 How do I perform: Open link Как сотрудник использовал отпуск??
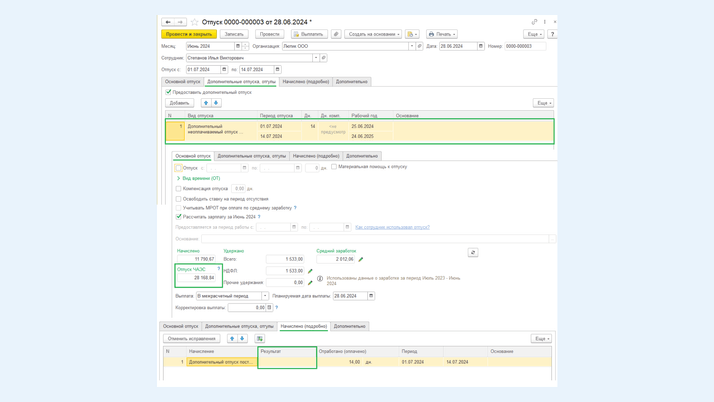(x=392, y=227)
